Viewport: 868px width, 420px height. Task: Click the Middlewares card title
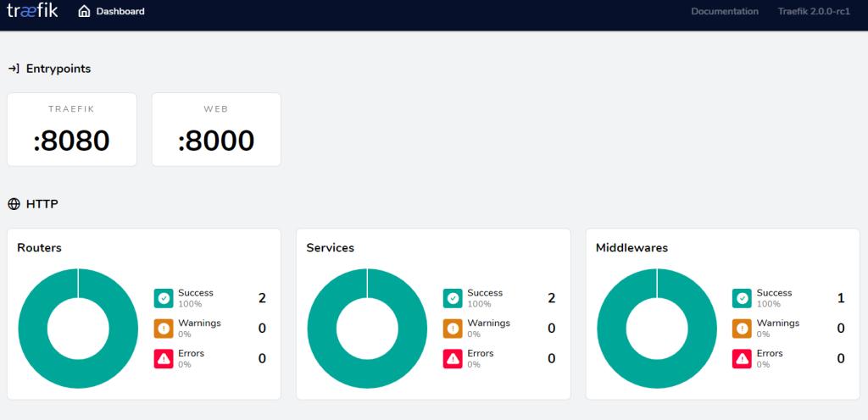click(x=632, y=247)
